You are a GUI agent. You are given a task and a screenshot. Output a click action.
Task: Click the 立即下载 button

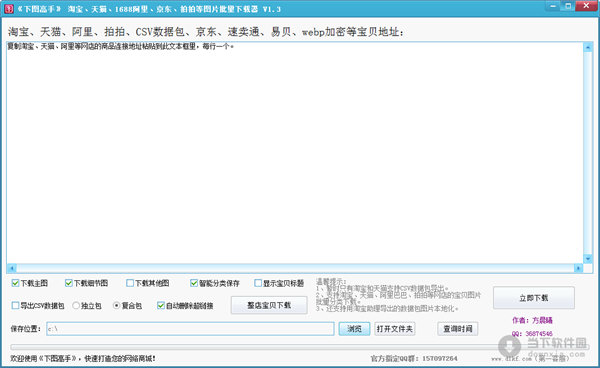point(534,298)
